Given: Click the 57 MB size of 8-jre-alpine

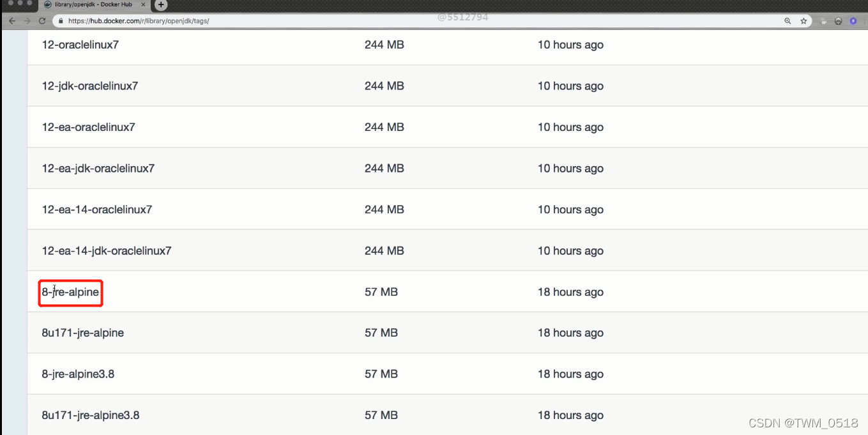Looking at the screenshot, I should click(x=381, y=292).
